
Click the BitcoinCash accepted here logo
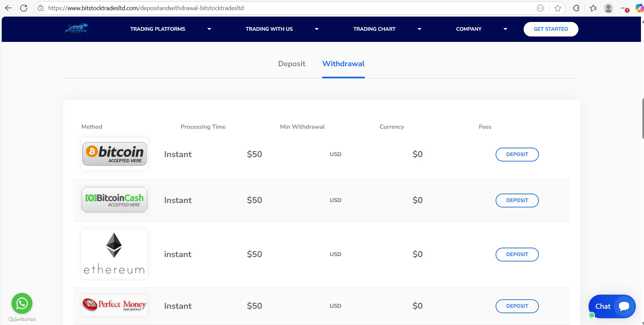[115, 200]
